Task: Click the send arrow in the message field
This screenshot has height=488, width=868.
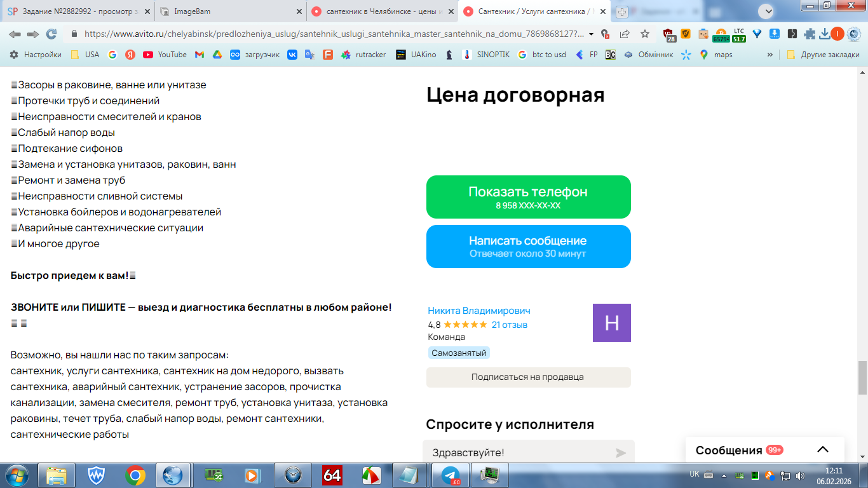Action: (621, 453)
